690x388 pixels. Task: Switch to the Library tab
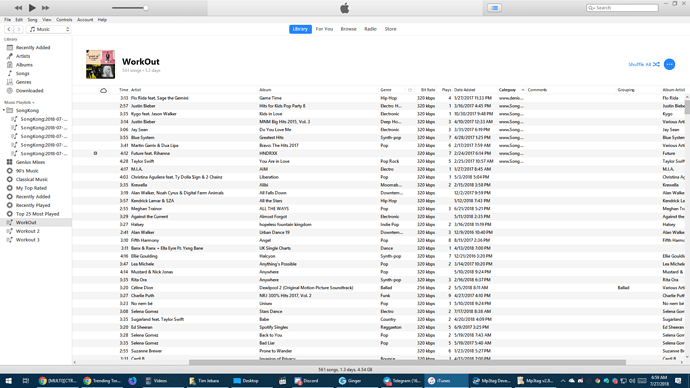300,29
